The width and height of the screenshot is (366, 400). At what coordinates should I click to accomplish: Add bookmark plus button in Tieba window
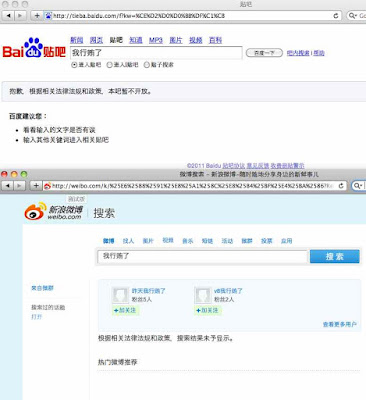click(37, 15)
